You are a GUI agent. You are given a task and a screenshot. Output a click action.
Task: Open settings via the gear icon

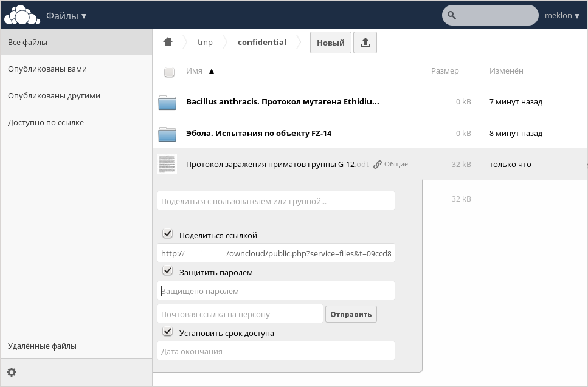[x=12, y=371]
